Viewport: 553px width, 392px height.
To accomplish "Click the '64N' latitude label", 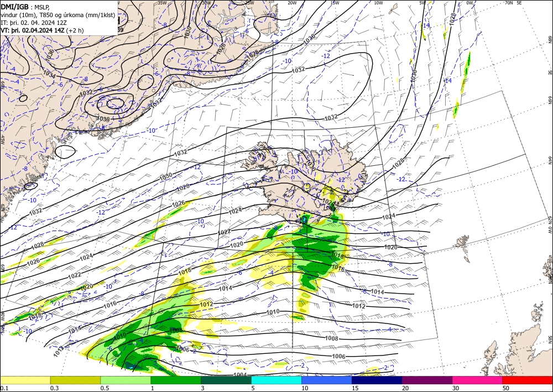I will pyautogui.click(x=550, y=160).
